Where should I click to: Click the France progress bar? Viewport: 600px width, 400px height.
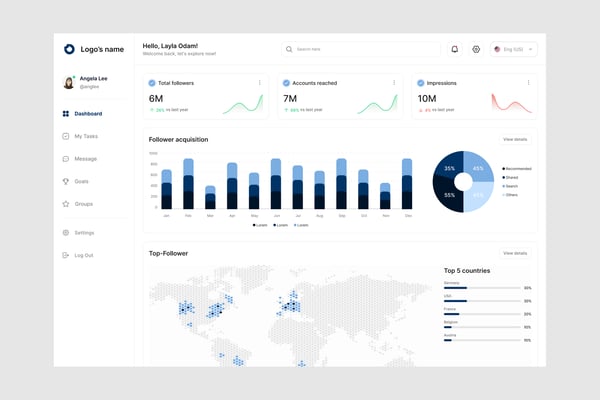point(482,314)
